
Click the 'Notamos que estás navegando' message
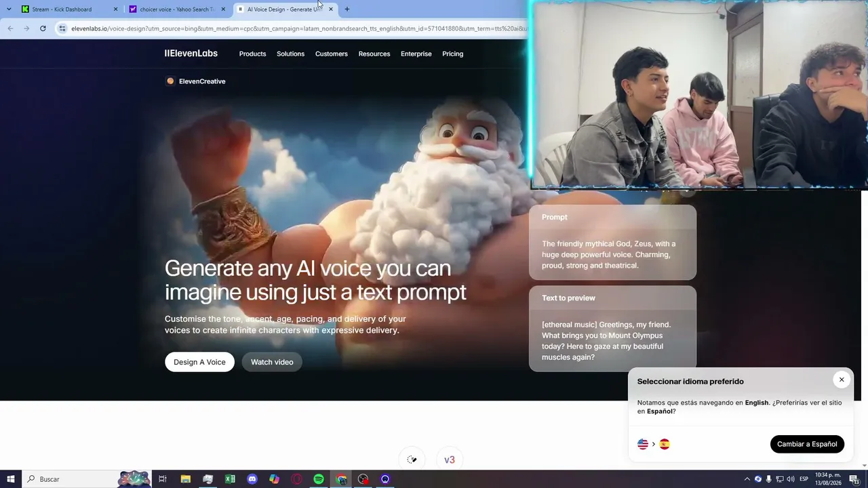(x=739, y=407)
